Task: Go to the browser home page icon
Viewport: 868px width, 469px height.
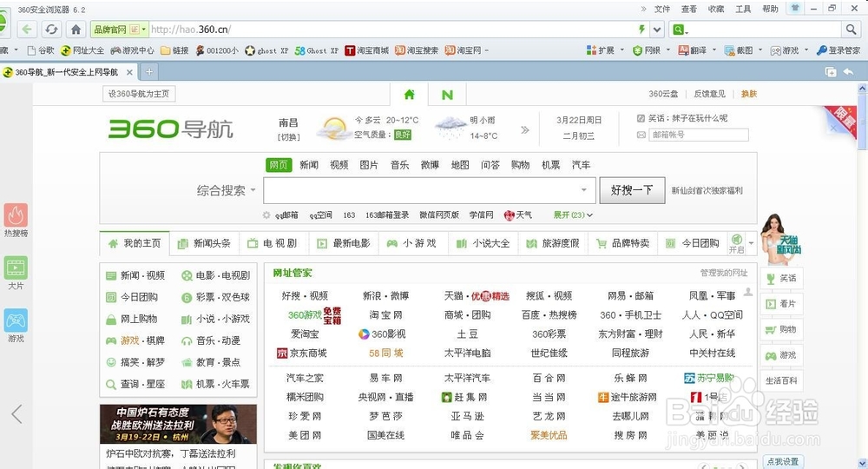Action: click(x=76, y=30)
